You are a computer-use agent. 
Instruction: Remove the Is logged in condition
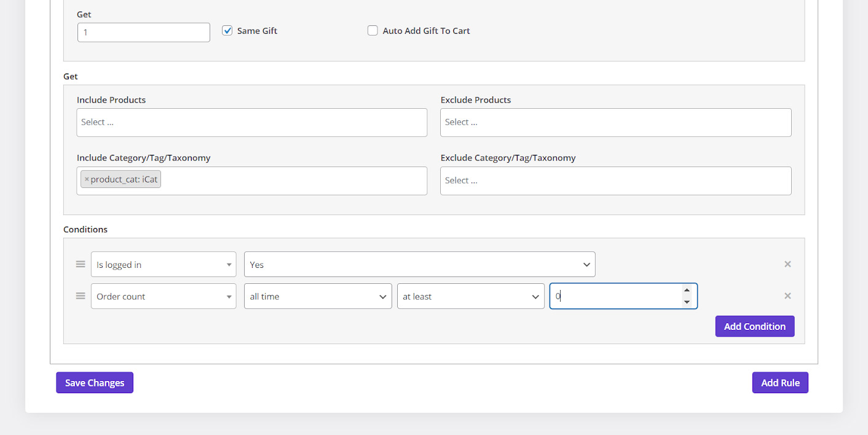click(x=787, y=264)
